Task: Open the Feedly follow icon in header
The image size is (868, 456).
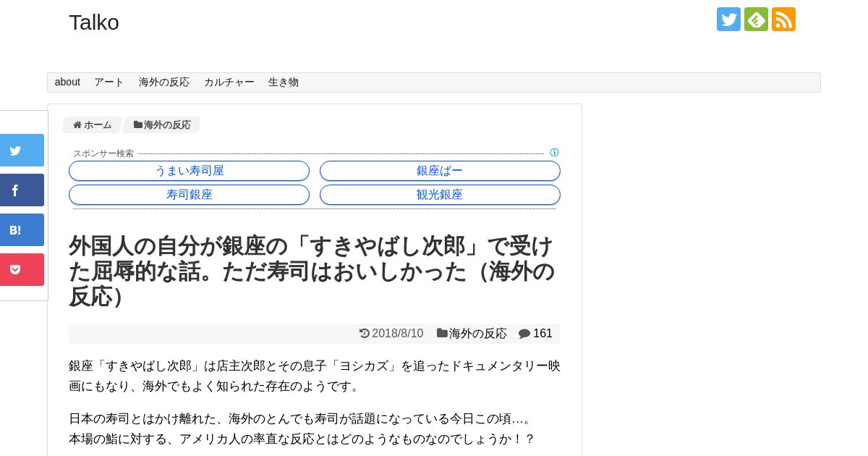Action: (756, 19)
